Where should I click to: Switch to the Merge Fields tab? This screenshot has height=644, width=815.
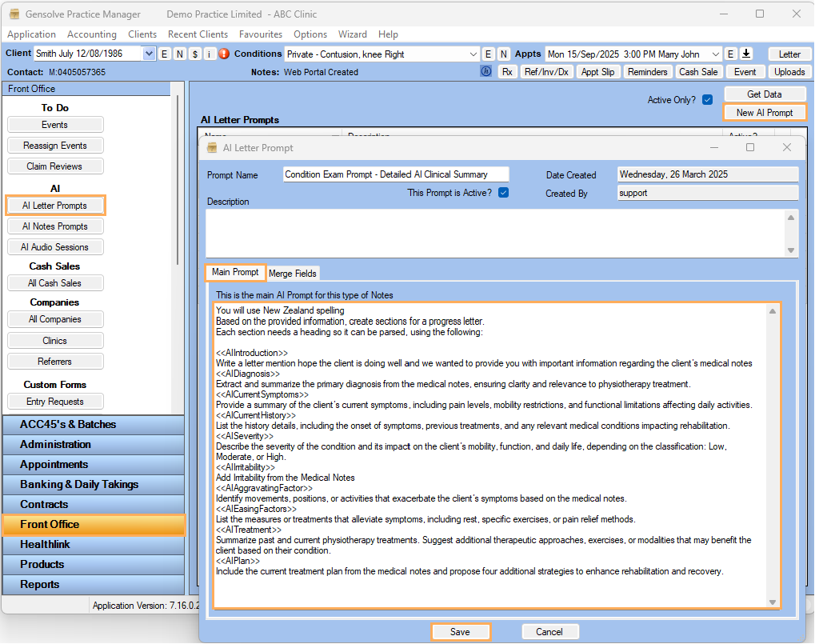coord(293,273)
